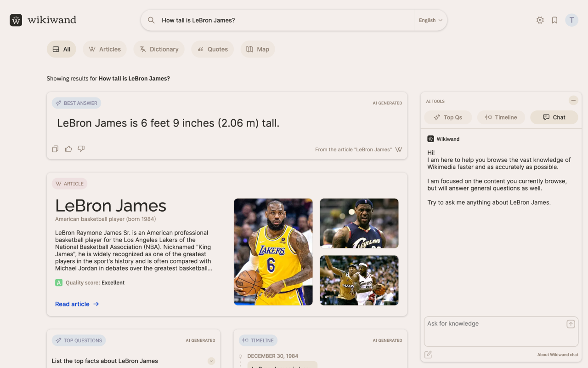
Task: Click the pencil edit icon in chat panel
Action: tap(428, 354)
